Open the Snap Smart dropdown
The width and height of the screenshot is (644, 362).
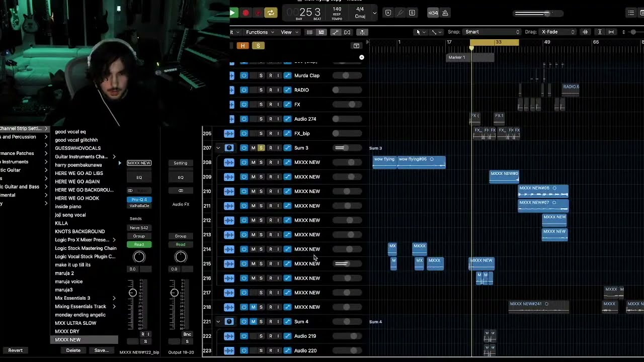tap(492, 32)
